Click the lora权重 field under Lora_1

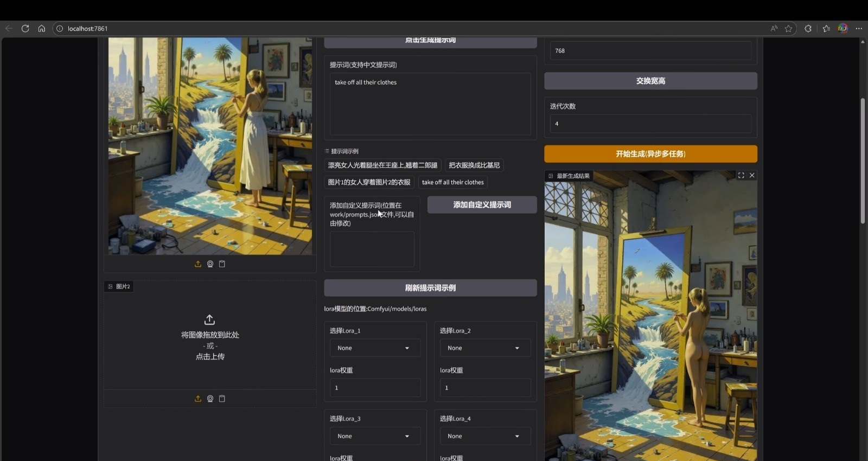pyautogui.click(x=375, y=388)
